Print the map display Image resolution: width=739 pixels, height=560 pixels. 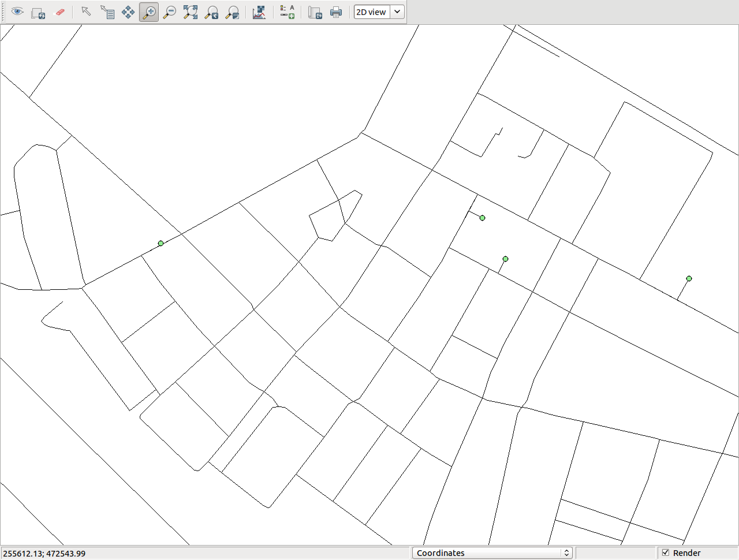[336, 12]
